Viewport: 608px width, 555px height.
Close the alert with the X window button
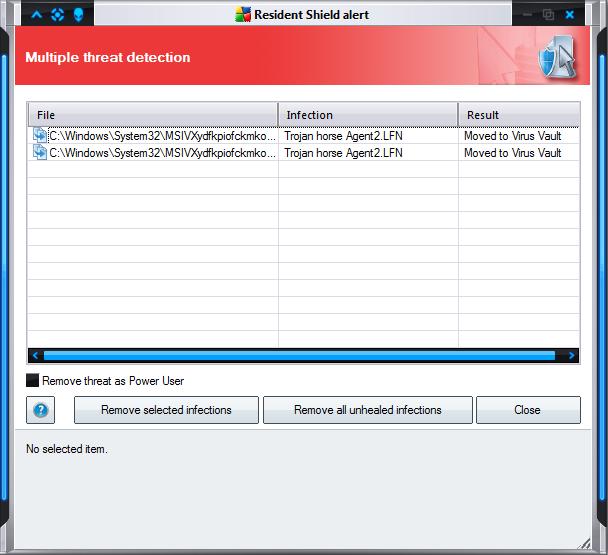coord(570,15)
